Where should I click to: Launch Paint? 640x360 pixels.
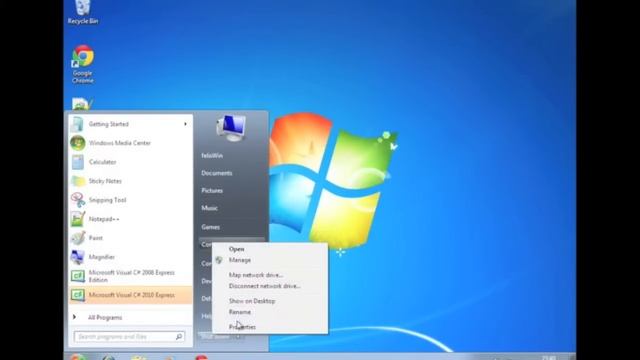pos(130,238)
